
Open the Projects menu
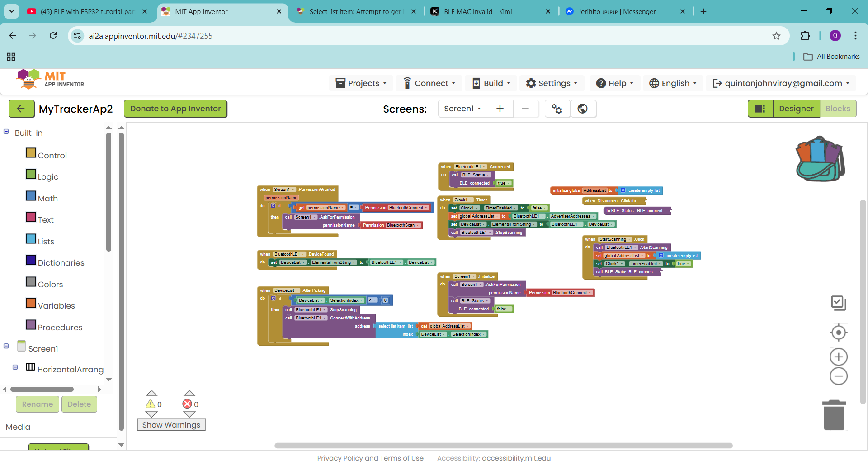tap(361, 83)
